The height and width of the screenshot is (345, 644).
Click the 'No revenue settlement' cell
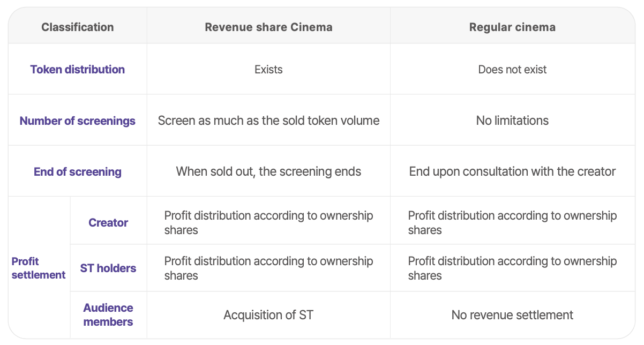click(512, 314)
